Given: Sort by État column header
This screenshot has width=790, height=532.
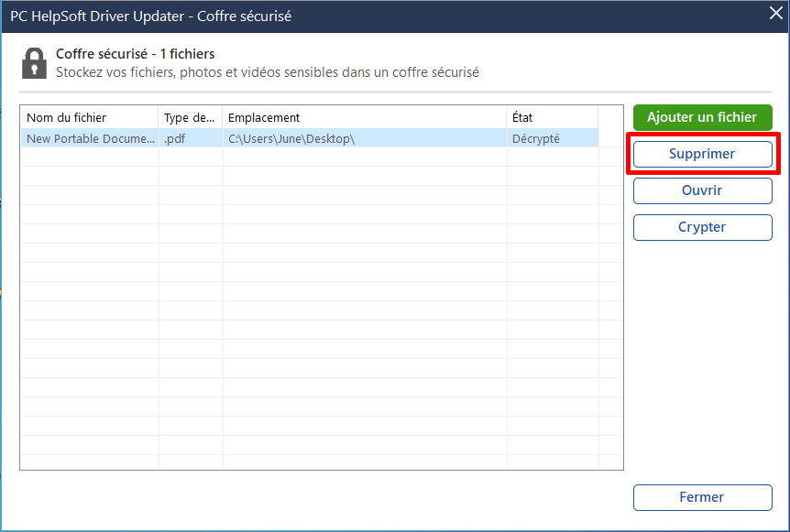Looking at the screenshot, I should [x=553, y=117].
